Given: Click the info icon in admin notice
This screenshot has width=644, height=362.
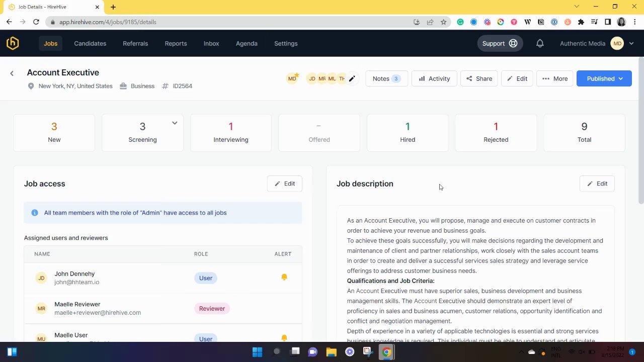Looking at the screenshot, I should coord(35,213).
